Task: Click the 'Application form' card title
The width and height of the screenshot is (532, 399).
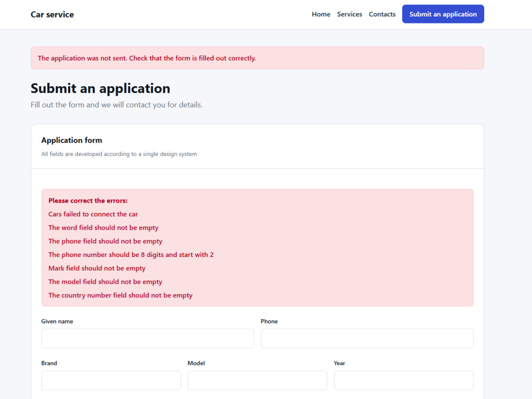Action: pyautogui.click(x=72, y=140)
